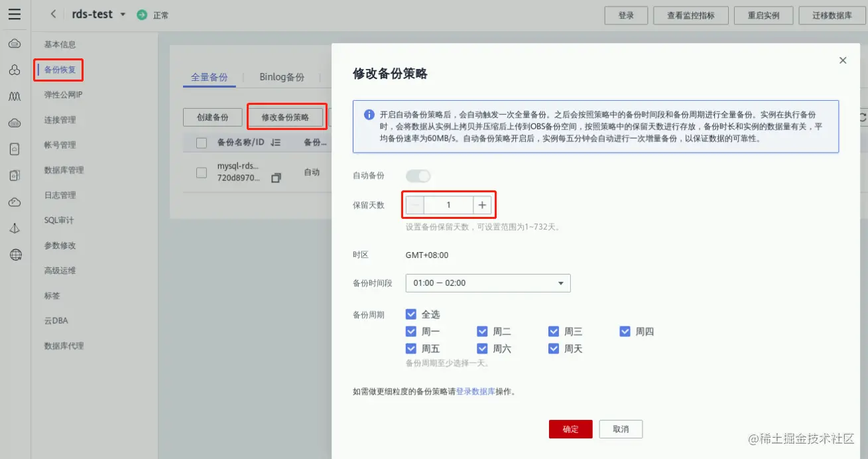Screen dimensions: 868x459
Task: Open the single document cloud icon in rail
Action: pos(15,149)
